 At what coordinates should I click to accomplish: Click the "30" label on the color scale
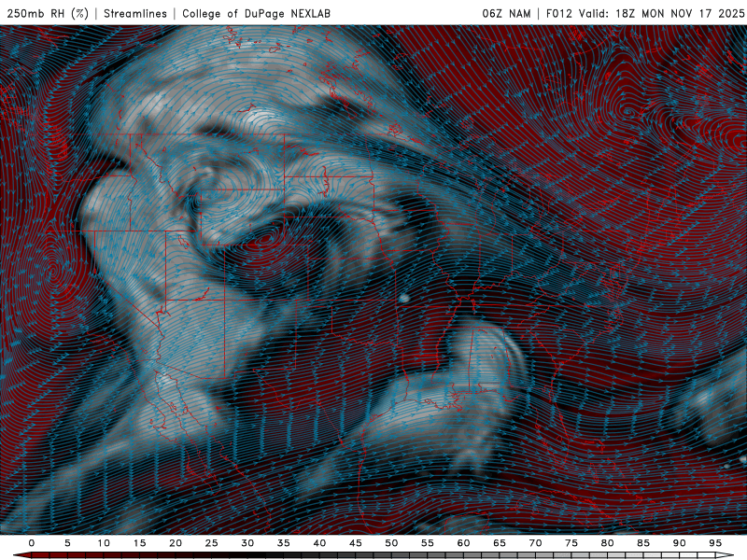pyautogui.click(x=247, y=543)
